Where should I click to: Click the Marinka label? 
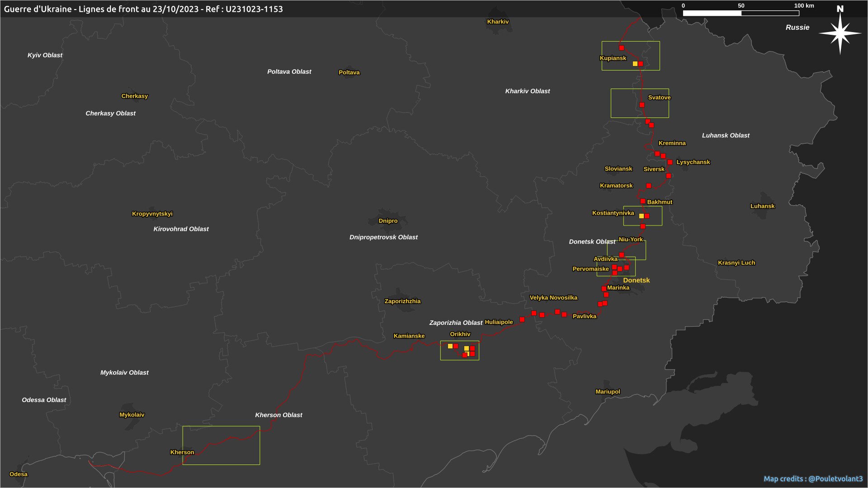(618, 288)
